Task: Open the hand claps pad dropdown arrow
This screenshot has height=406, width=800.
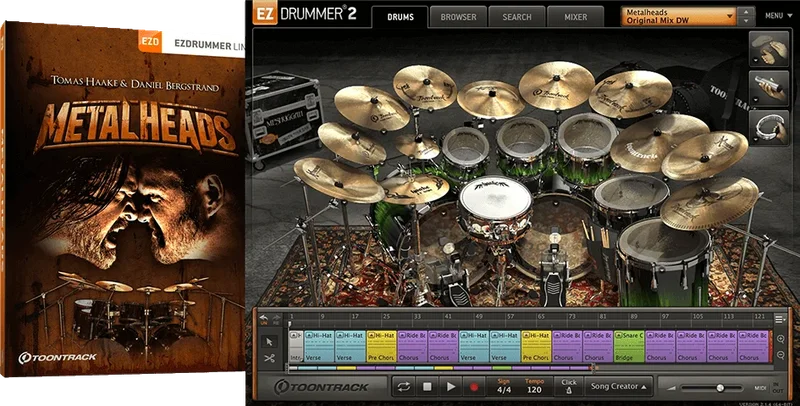Action: [x=755, y=61]
